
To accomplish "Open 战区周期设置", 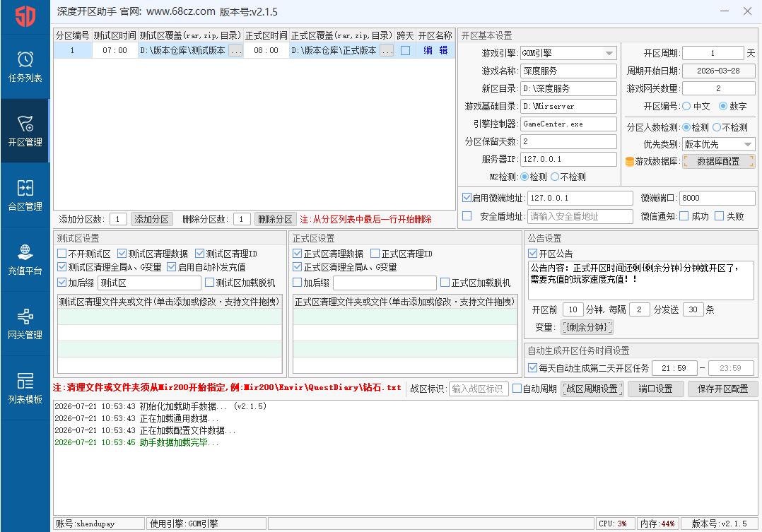I will (592, 389).
